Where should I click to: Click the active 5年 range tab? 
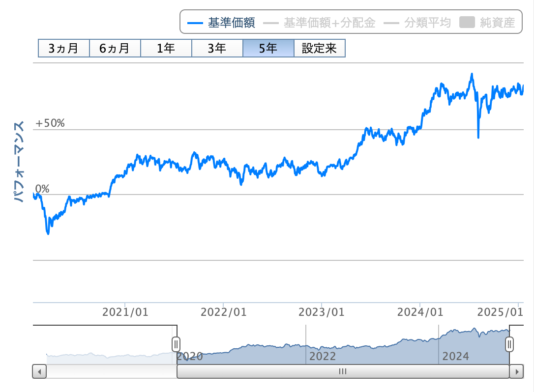click(x=268, y=49)
